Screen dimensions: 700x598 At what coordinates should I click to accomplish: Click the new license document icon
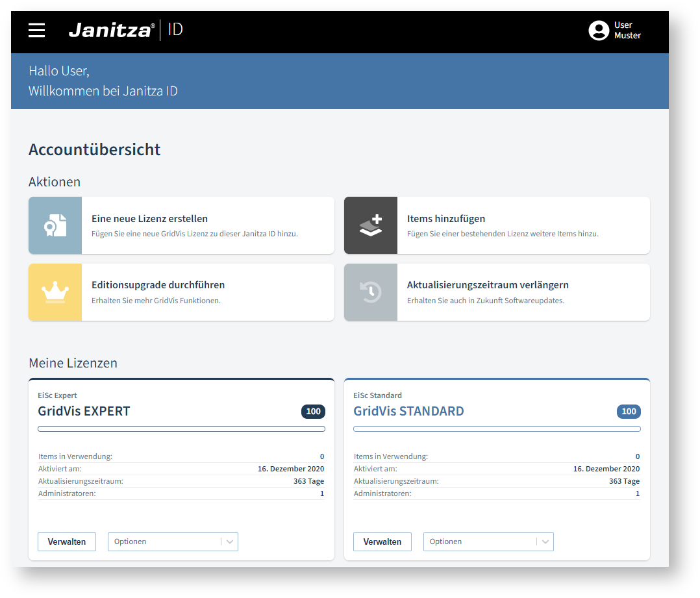[x=55, y=225]
